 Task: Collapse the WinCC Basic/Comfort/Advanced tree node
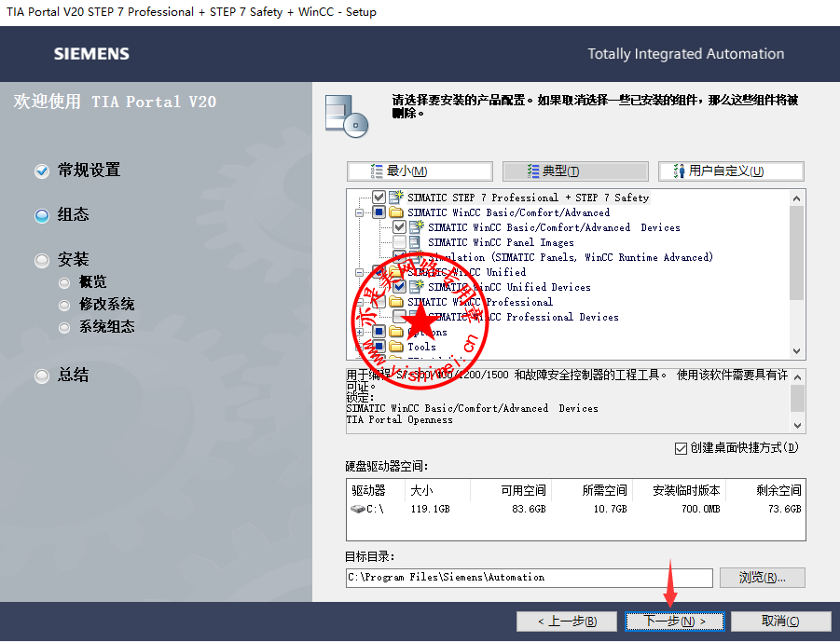click(x=360, y=212)
